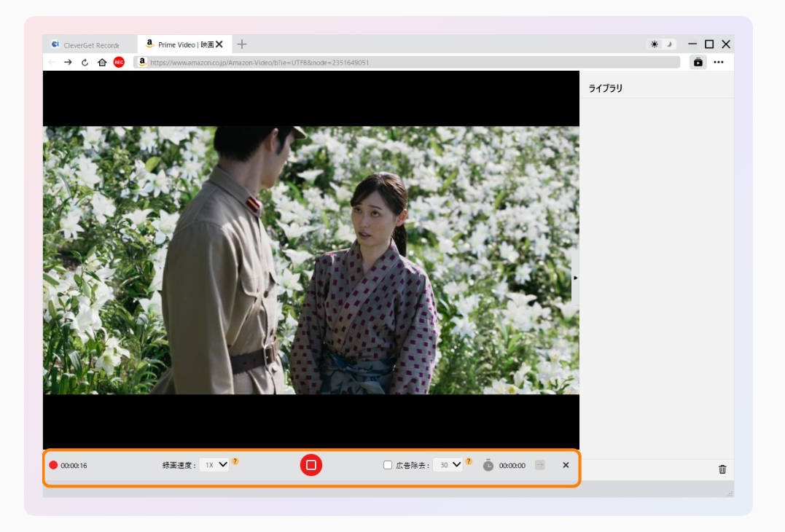785x532 pixels.
Task: Close the Prime Video tab
Action: pyautogui.click(x=219, y=44)
